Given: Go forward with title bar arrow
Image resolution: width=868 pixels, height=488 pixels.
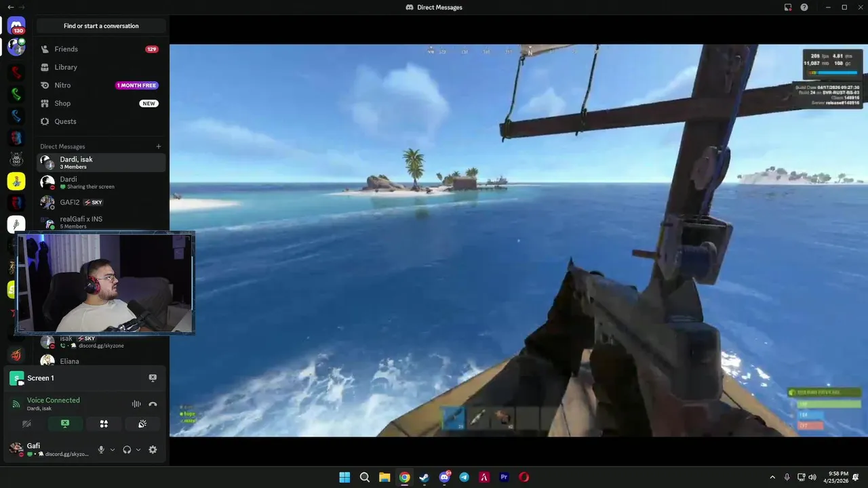Looking at the screenshot, I should 21,7.
